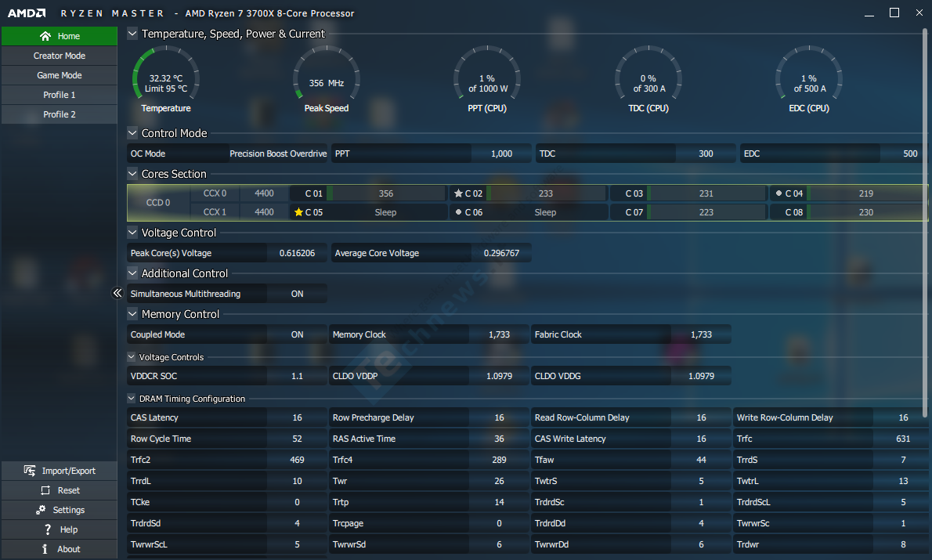
Task: Click the VDDCR SOC value 1.1
Action: tap(297, 376)
